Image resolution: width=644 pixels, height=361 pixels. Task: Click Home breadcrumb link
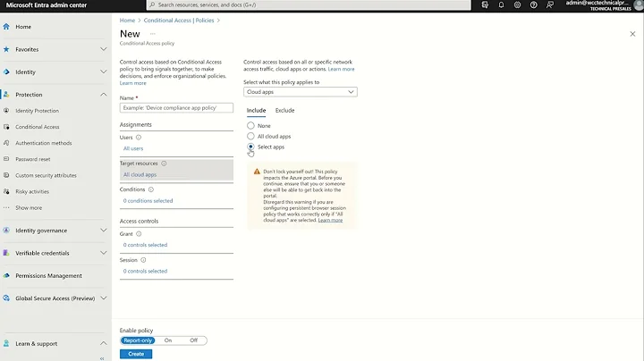coord(127,20)
